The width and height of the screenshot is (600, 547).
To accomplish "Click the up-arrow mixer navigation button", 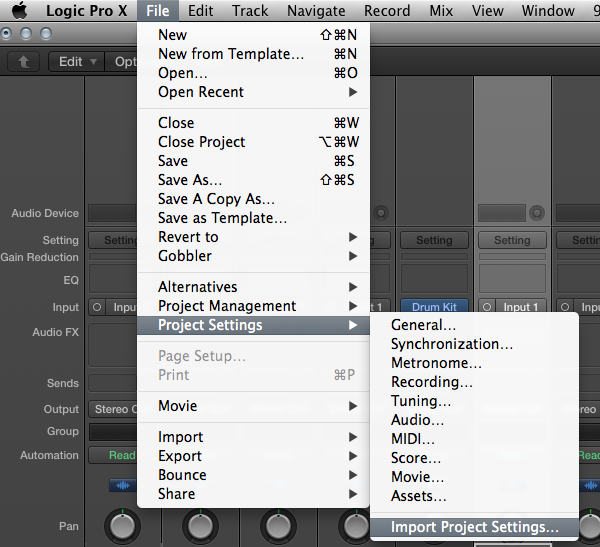I will point(23,61).
